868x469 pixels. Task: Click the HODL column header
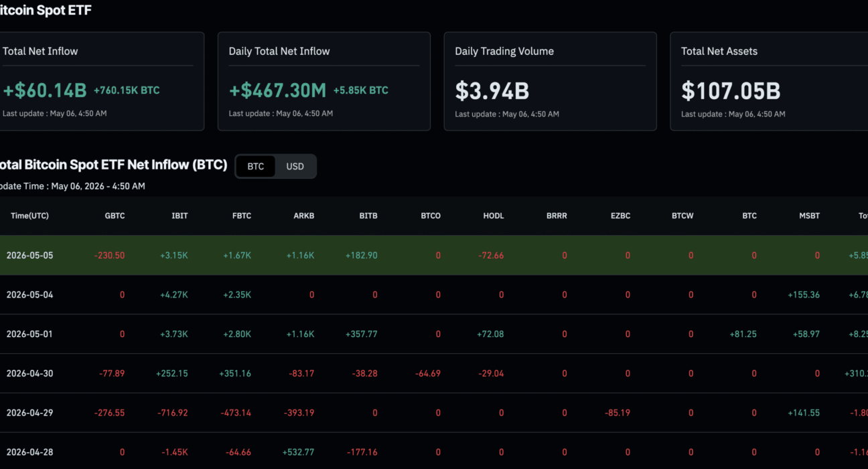tap(494, 216)
